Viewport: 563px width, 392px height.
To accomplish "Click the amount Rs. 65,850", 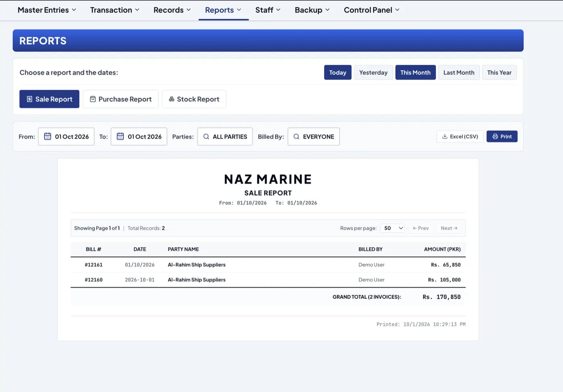I will [446, 265].
